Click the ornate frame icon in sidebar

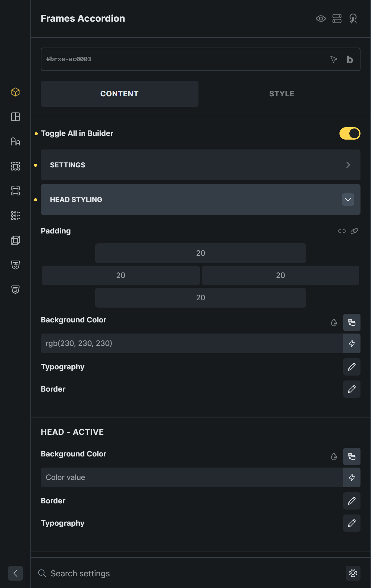pyautogui.click(x=15, y=166)
